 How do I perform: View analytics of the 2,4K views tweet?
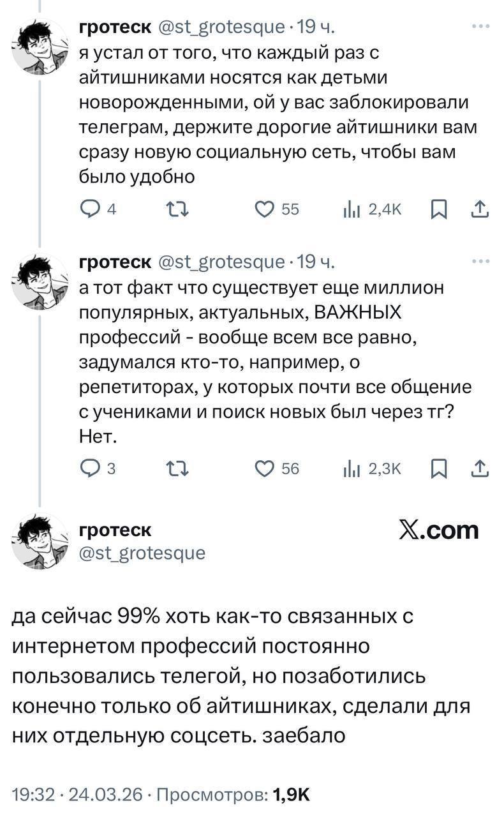[x=352, y=209]
